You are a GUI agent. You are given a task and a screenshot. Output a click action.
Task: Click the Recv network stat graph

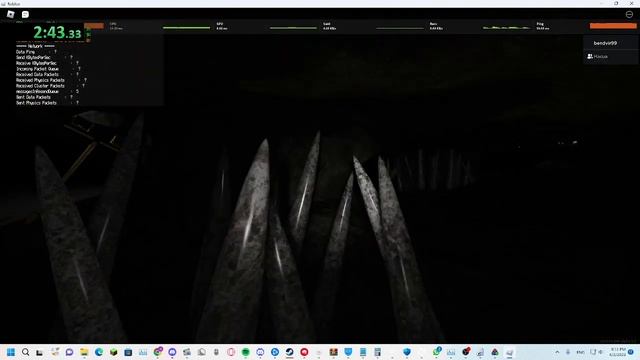tap(507, 28)
